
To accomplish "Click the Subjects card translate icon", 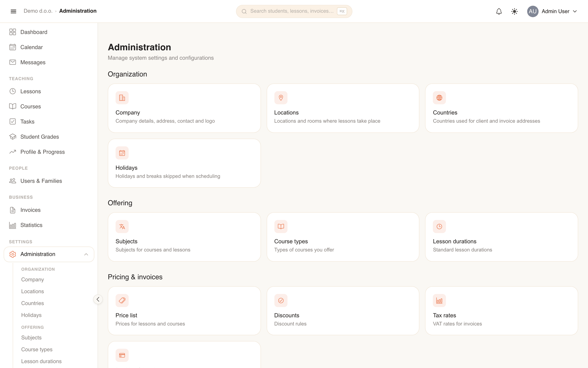I will tap(122, 227).
